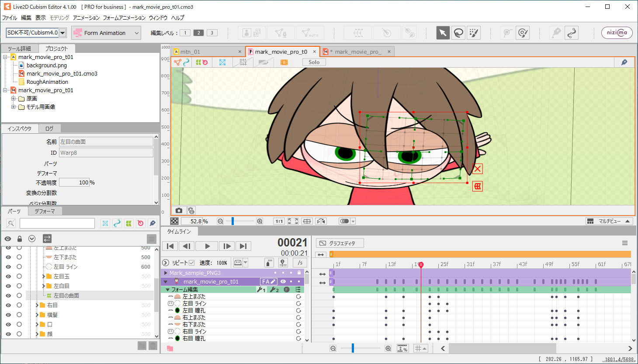
Task: Step one frame forward
Action: tap(227, 246)
